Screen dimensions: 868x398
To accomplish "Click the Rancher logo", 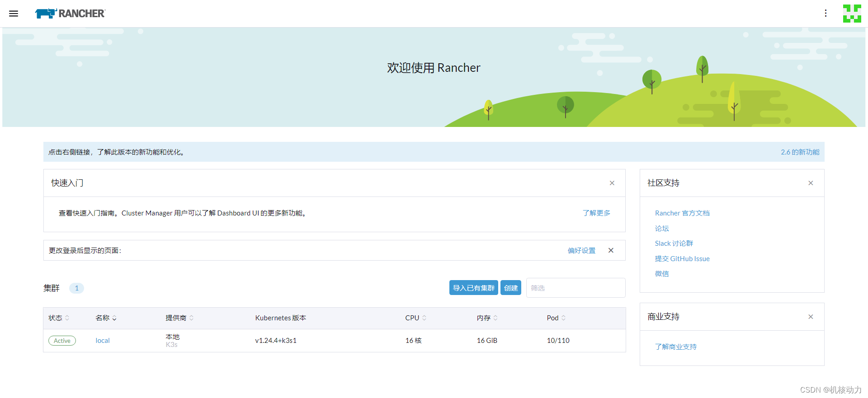I will click(x=70, y=14).
